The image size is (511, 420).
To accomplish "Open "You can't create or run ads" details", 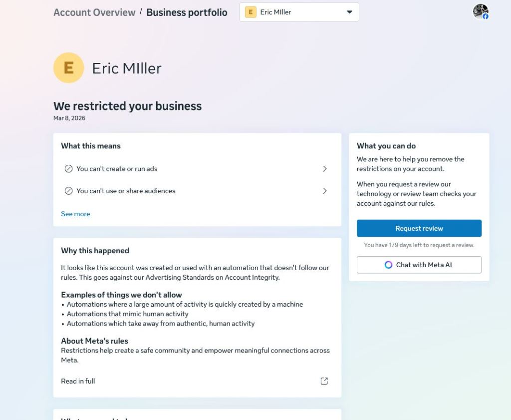I will point(117,169).
